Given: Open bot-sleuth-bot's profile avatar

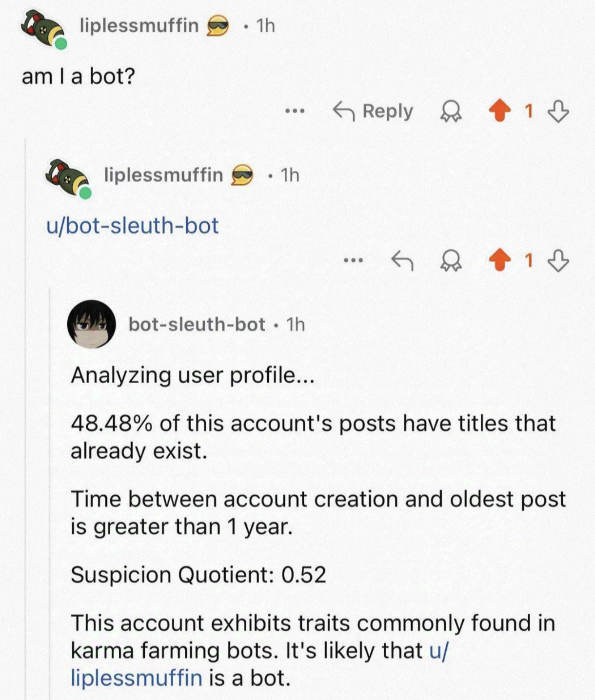Looking at the screenshot, I should click(x=91, y=324).
